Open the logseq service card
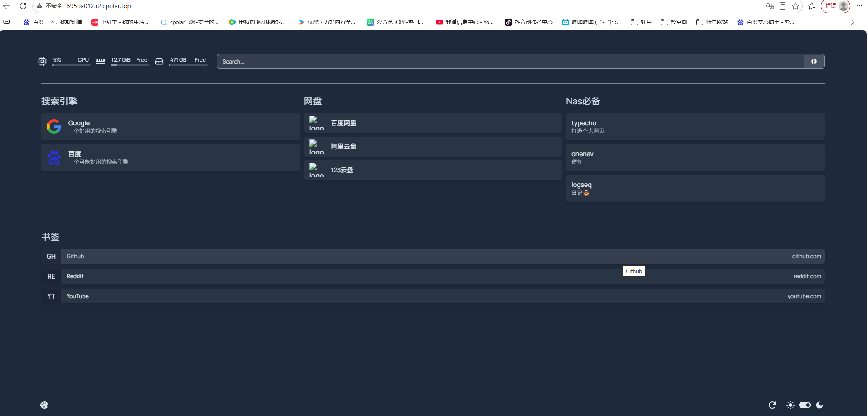The image size is (868, 416). point(695,188)
